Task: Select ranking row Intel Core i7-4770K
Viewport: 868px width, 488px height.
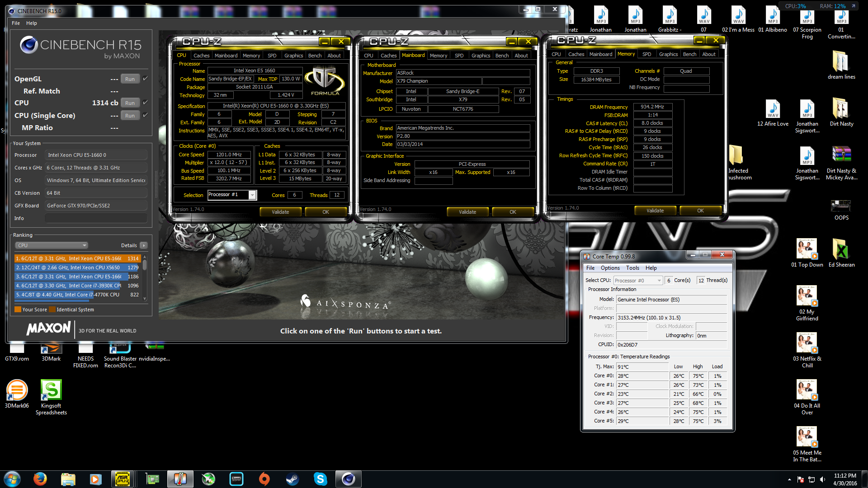Action: point(77,295)
